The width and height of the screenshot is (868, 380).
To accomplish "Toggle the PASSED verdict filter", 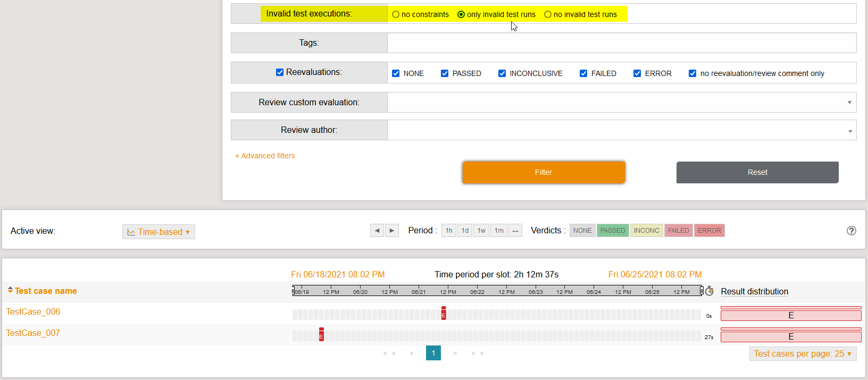I will 613,231.
